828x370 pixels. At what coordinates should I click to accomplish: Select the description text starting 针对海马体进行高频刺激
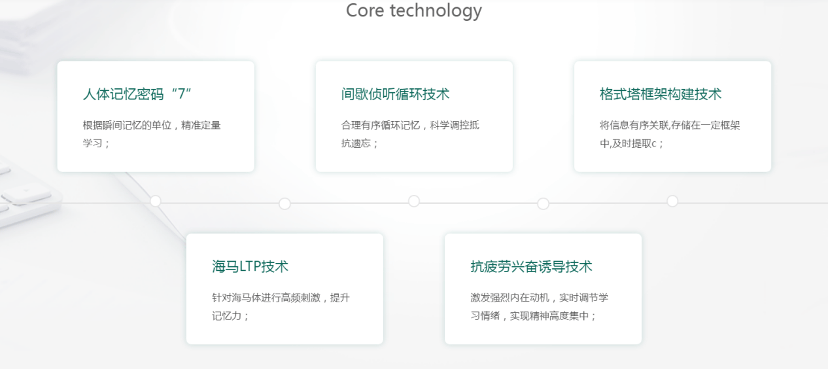(281, 307)
